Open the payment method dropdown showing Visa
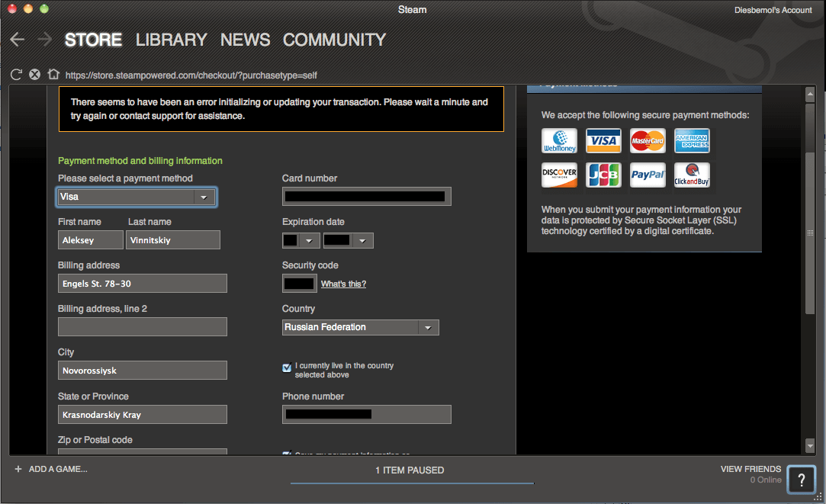 tap(137, 197)
